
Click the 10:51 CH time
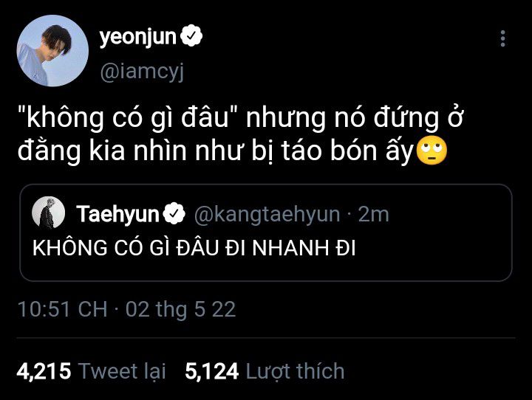coord(61,309)
